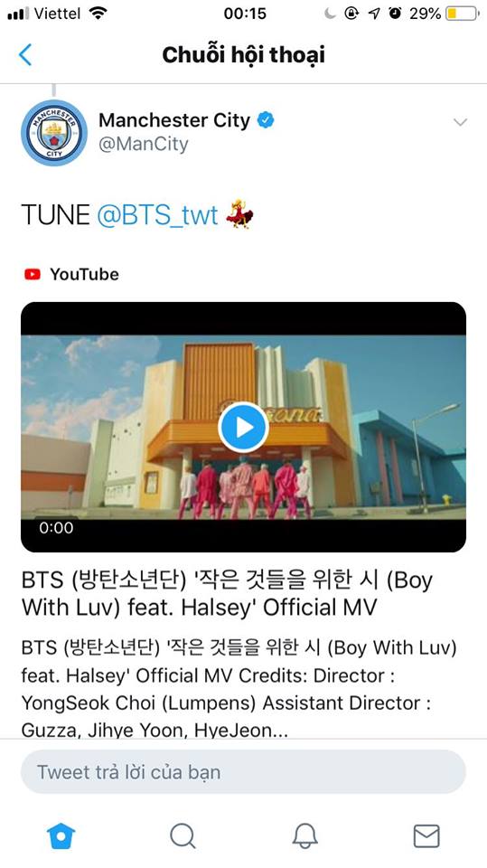Open the @BTS_twt mention link
This screenshot has height=868, width=487.
pos(157,215)
